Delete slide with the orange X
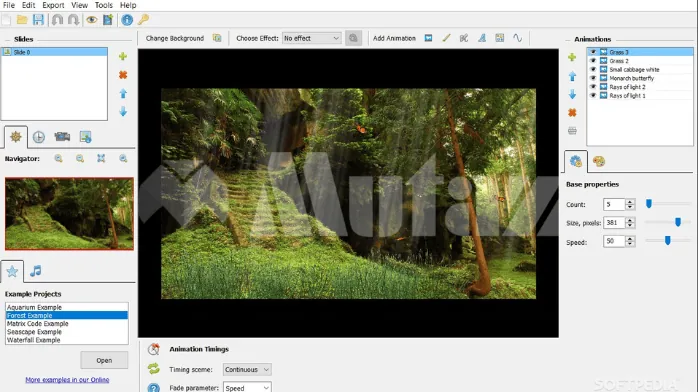The width and height of the screenshot is (698, 392). pos(123,75)
